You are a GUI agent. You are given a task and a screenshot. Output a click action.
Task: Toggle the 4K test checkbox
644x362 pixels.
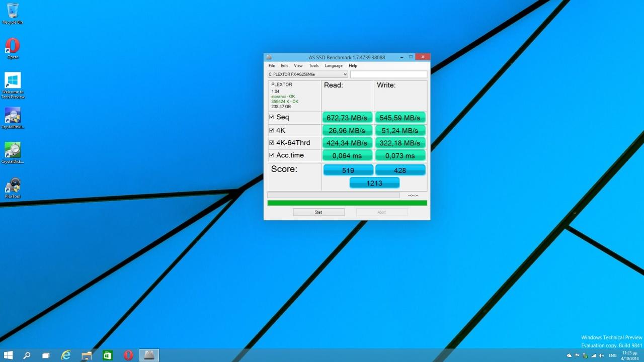272,130
